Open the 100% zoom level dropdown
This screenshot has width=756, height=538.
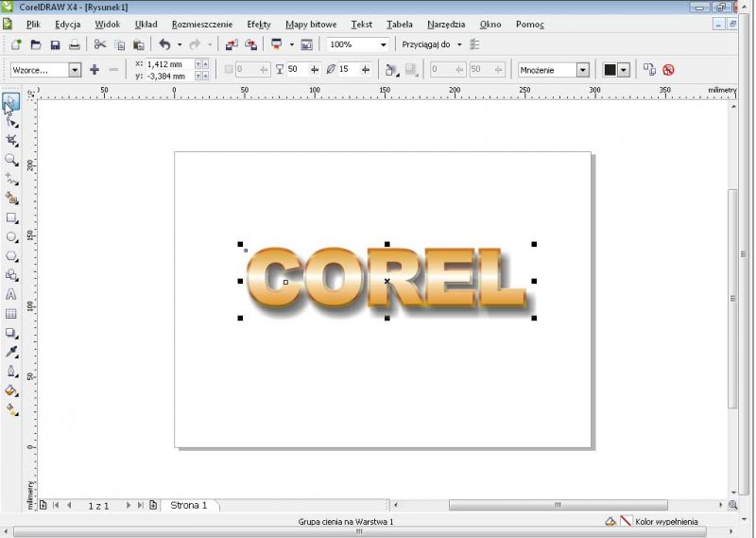[384, 44]
